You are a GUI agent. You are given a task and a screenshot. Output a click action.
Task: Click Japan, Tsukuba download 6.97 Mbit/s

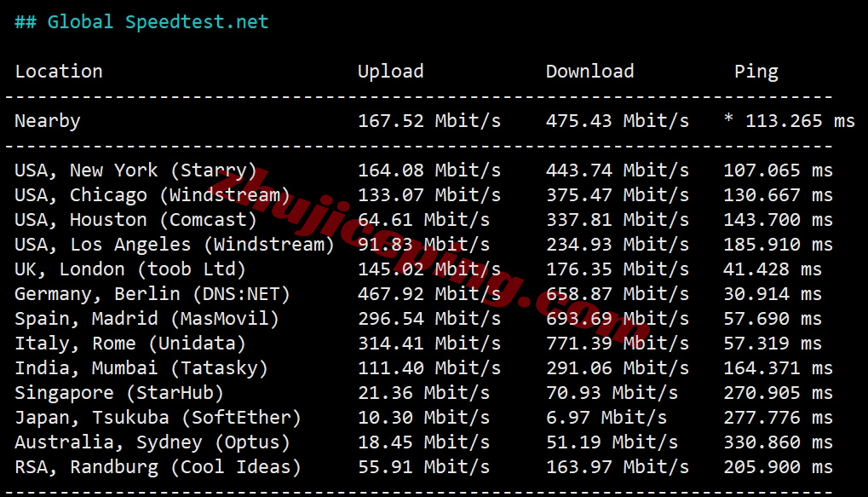click(x=606, y=418)
